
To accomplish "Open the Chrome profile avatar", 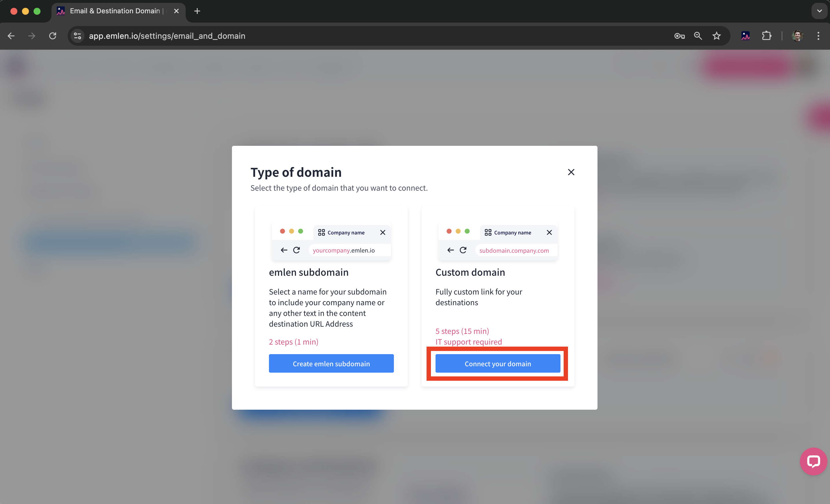I will click(797, 36).
